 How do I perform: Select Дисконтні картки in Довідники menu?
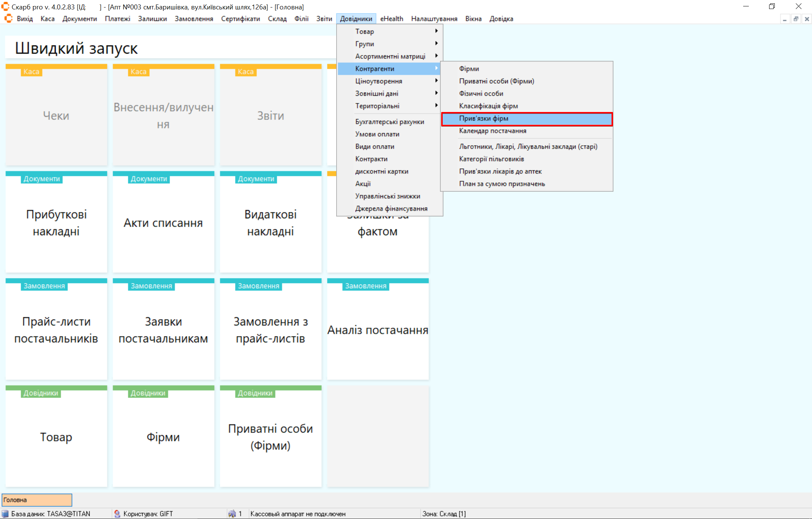[x=381, y=171]
